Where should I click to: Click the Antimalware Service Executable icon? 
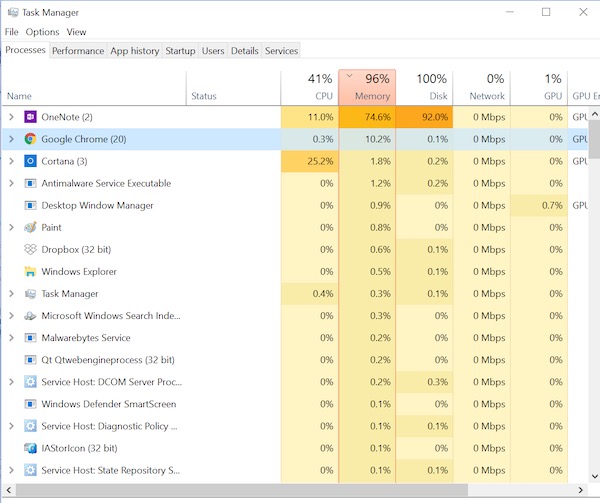coord(30,183)
